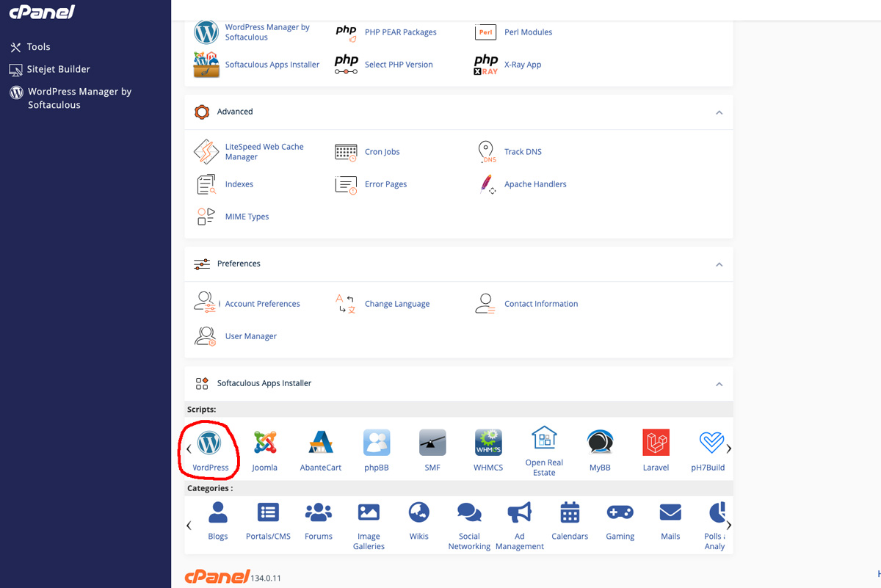Open Account Preferences icon

click(206, 303)
